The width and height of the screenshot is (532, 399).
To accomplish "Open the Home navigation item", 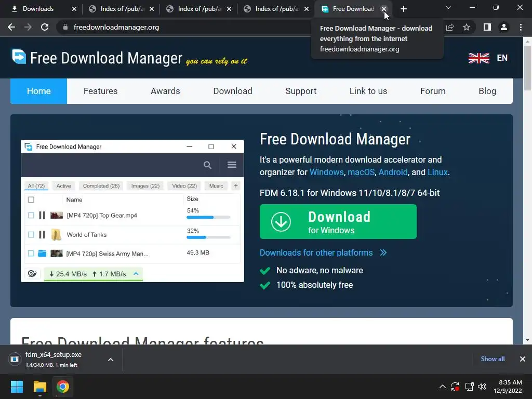I will [38, 91].
